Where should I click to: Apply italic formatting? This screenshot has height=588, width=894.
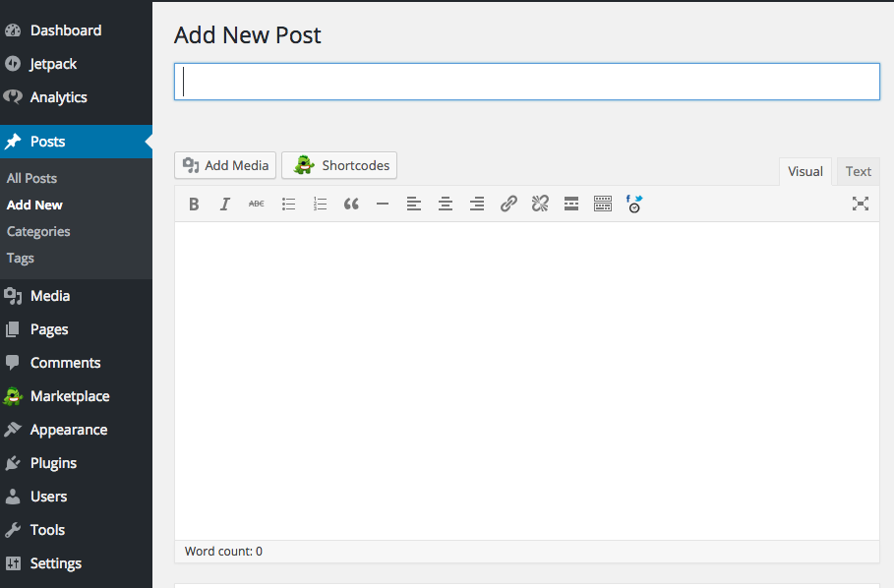click(x=225, y=204)
